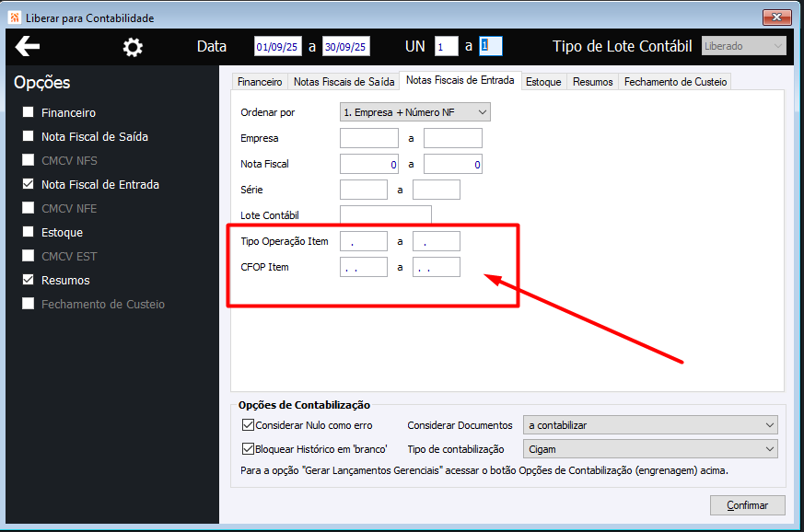
Task: Uncheck the Resumos option
Action: click(x=29, y=280)
